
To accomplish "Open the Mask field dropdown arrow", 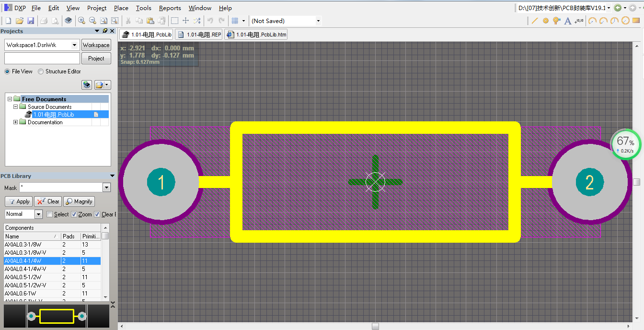I will tap(106, 188).
